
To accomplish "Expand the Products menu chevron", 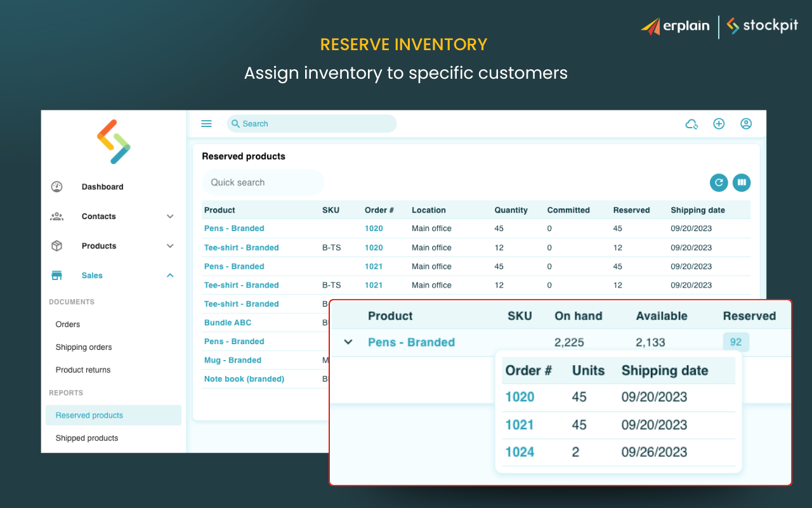I will tap(170, 246).
